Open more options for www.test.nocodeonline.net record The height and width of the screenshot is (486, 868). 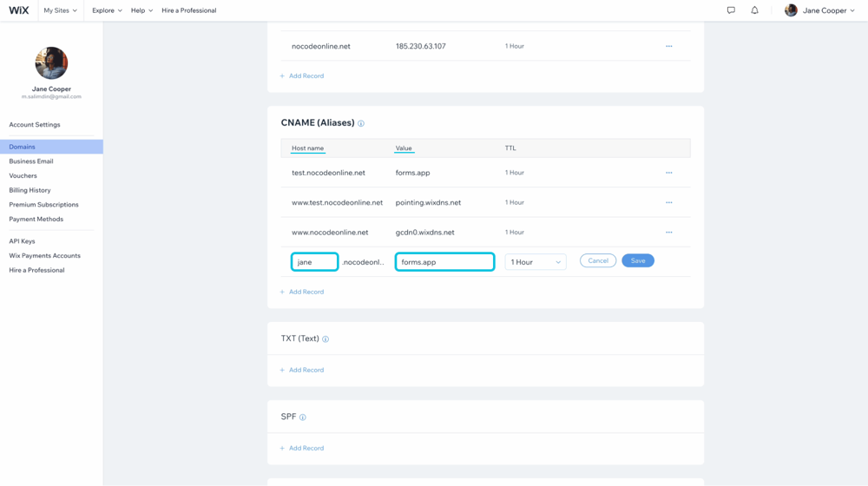pyautogui.click(x=668, y=202)
